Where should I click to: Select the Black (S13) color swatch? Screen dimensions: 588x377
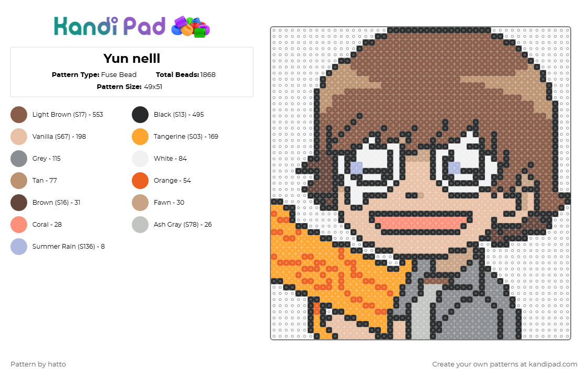pyautogui.click(x=140, y=115)
